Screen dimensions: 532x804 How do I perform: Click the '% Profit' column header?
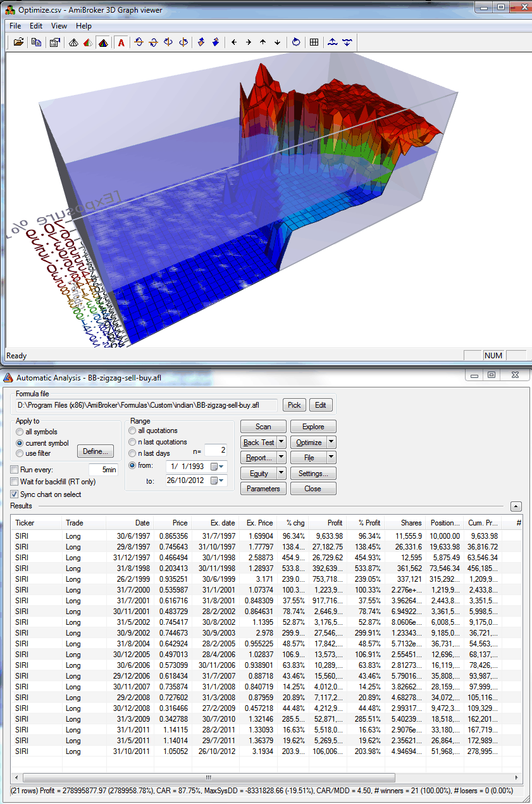(366, 523)
